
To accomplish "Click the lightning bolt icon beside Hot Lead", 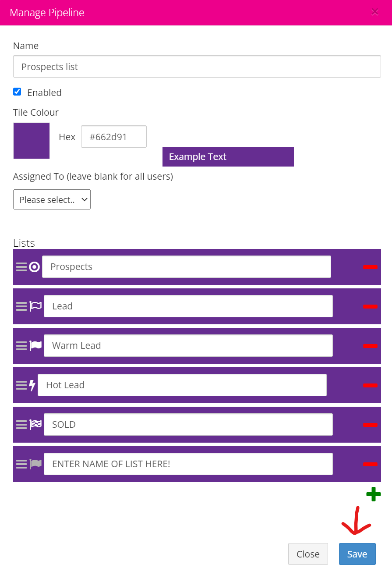I will click(x=32, y=385).
